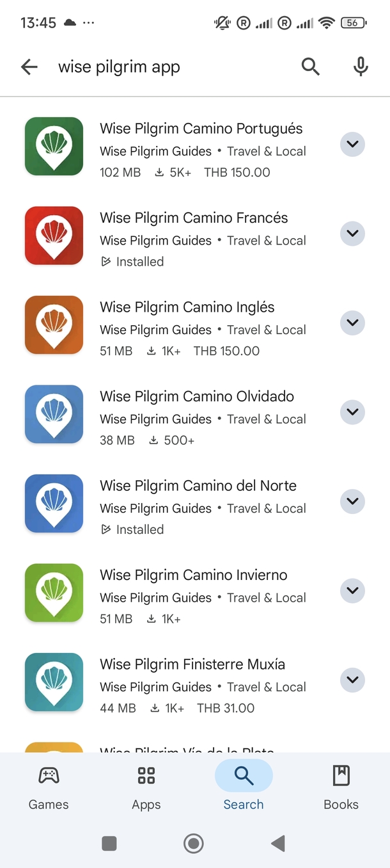
Task: Open Wise Pilgrim Camino Olvidado app icon
Action: coord(54,414)
